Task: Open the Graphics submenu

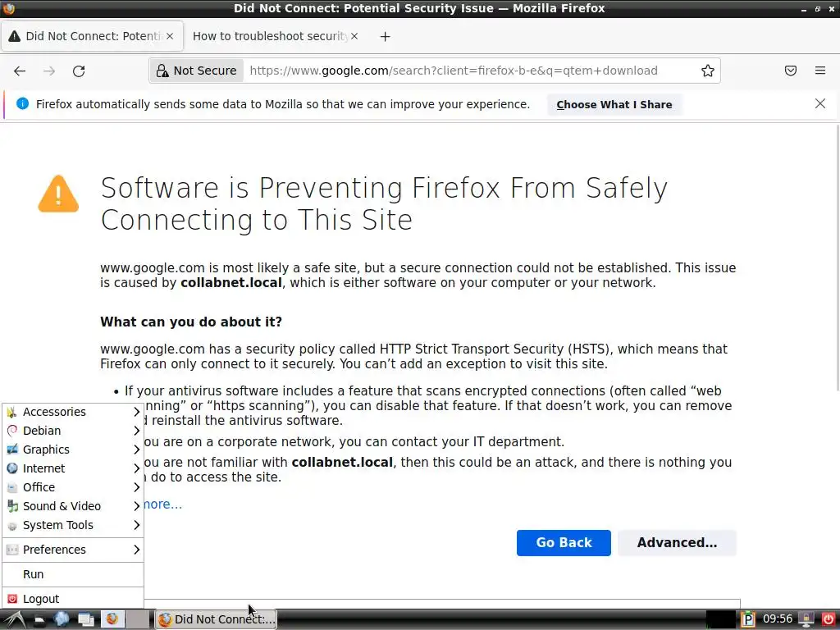Action: 73,450
